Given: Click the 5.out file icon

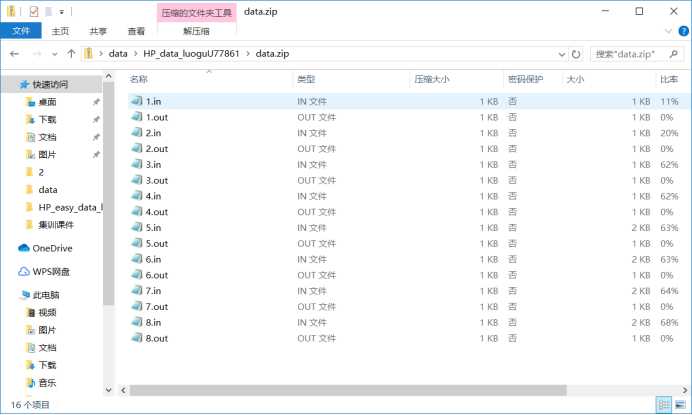Looking at the screenshot, I should 137,243.
